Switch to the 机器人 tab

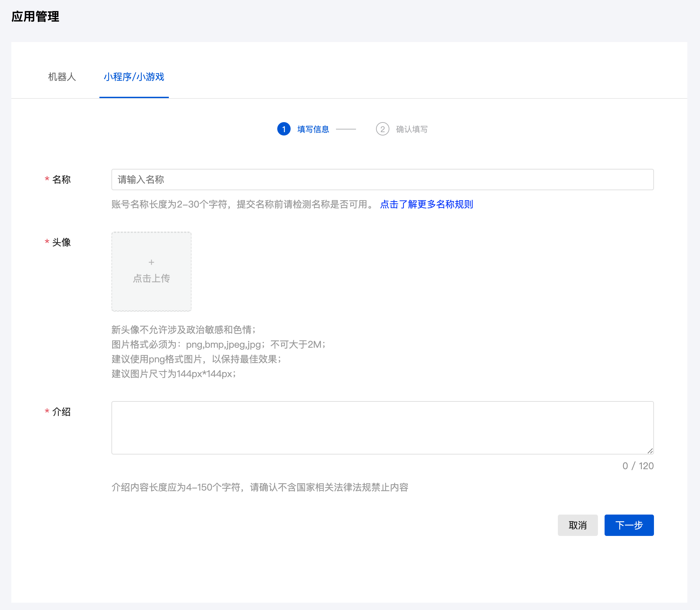coord(62,77)
